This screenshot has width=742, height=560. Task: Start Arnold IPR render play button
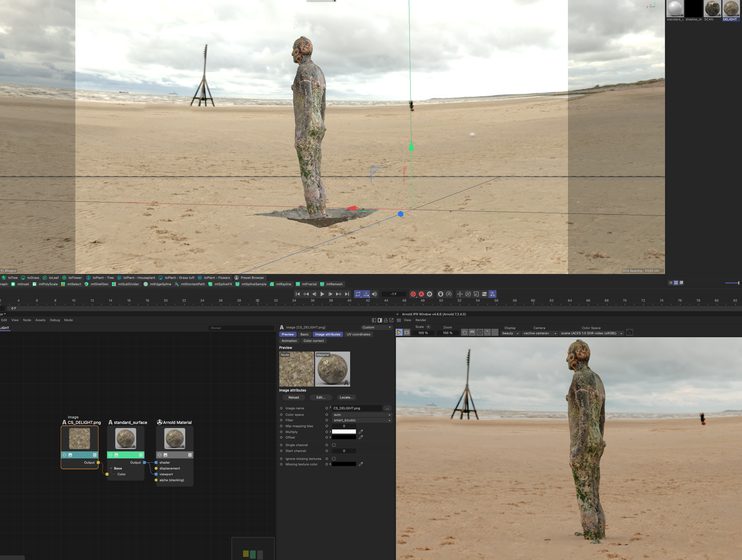coord(399,332)
